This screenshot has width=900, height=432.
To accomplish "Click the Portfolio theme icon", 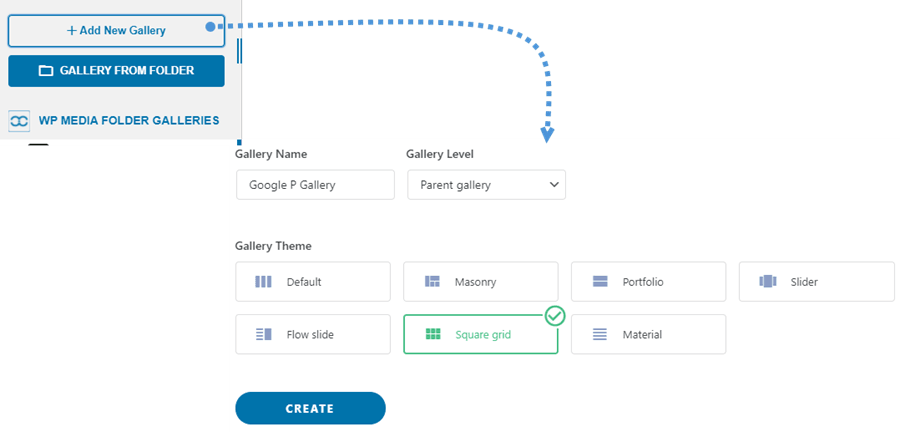I will pyautogui.click(x=600, y=282).
